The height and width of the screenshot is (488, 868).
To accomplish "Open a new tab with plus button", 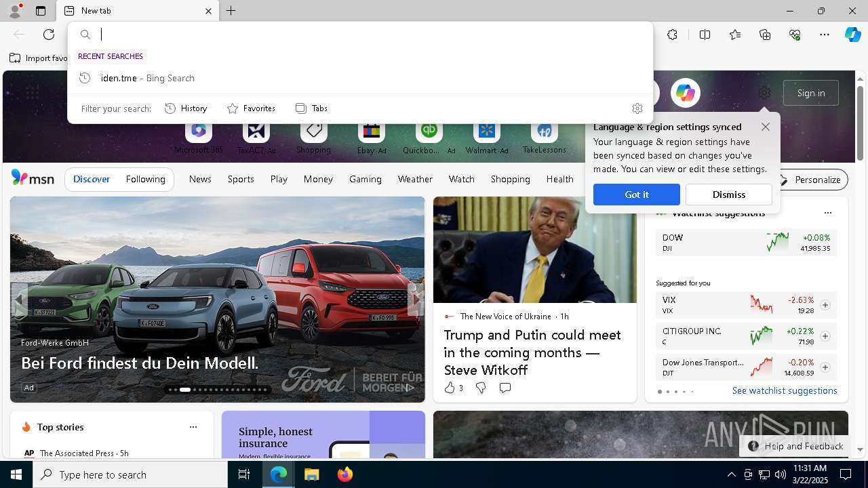I will (231, 11).
